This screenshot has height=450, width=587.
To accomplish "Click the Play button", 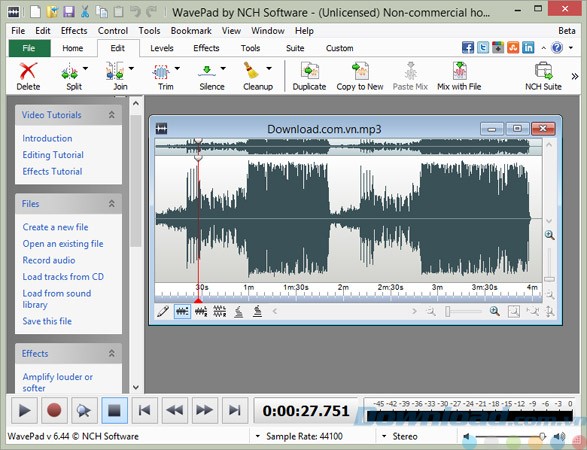I will point(24,410).
